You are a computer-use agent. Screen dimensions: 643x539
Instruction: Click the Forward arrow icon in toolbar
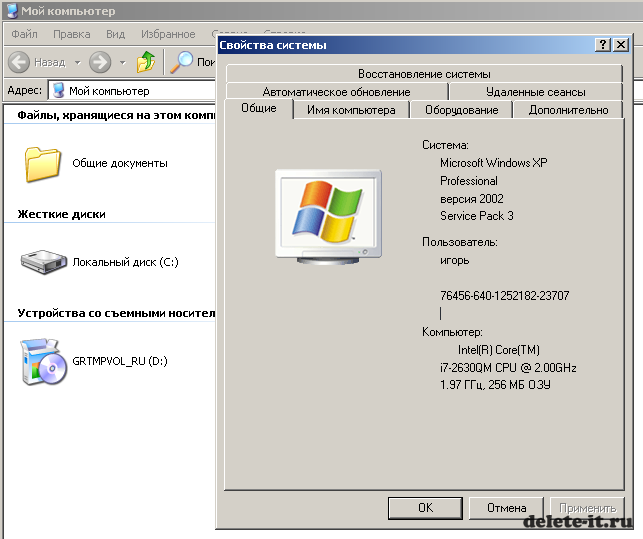click(x=100, y=62)
